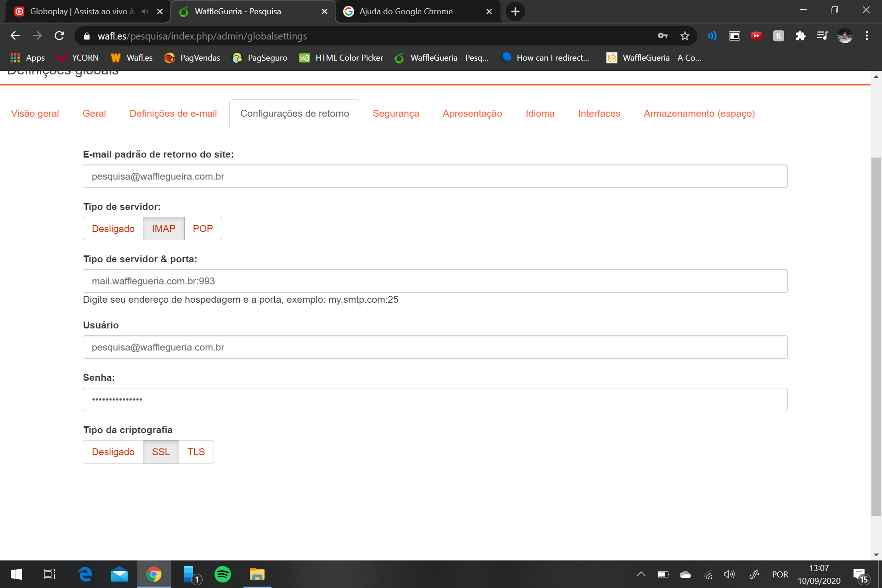
Task: Click the bookmark star icon
Action: click(x=684, y=36)
